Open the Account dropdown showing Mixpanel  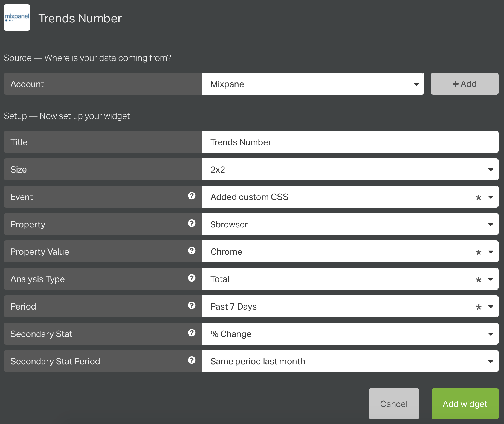[x=313, y=84]
